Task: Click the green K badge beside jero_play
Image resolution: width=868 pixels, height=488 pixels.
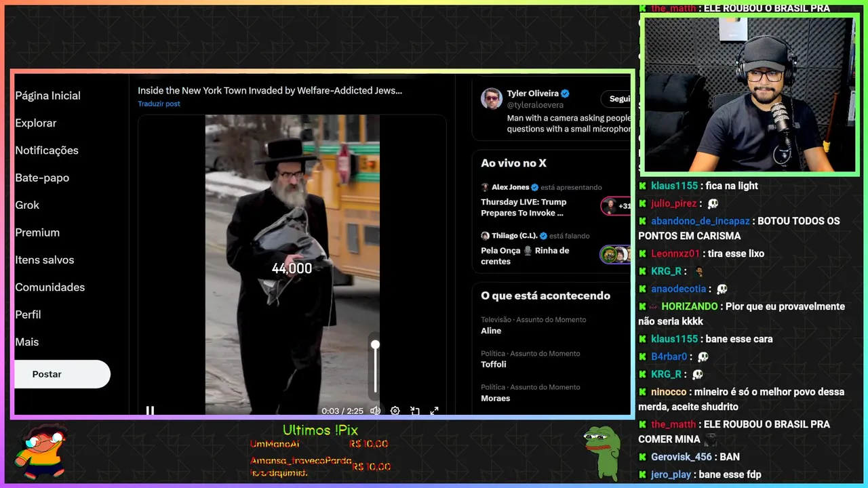Action: coord(643,474)
